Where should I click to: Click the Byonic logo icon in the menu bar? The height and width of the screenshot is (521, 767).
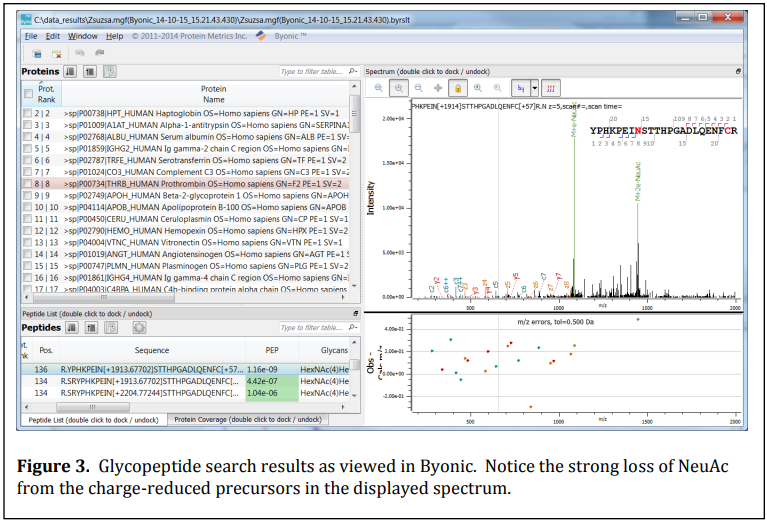tap(261, 36)
